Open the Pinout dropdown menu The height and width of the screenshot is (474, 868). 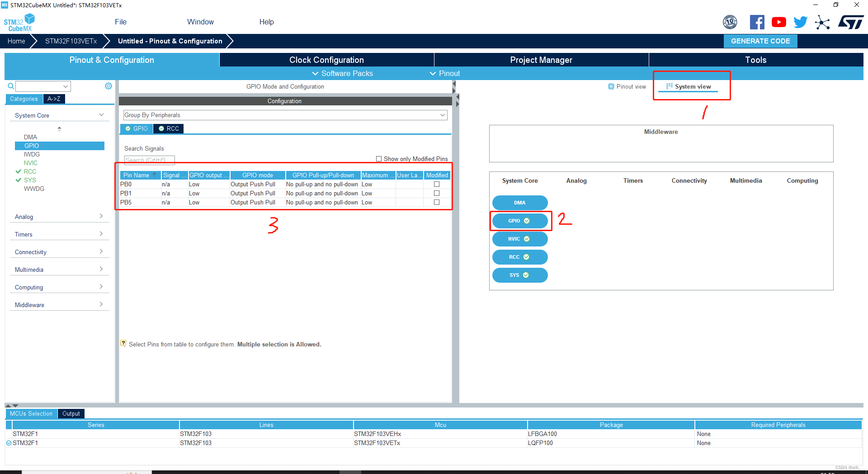[445, 73]
